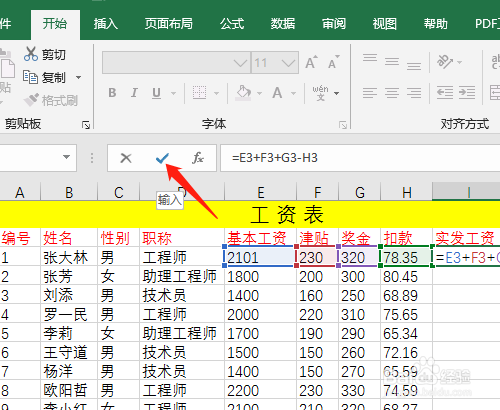Select column header E
This screenshot has height=410, width=500.
point(261,192)
